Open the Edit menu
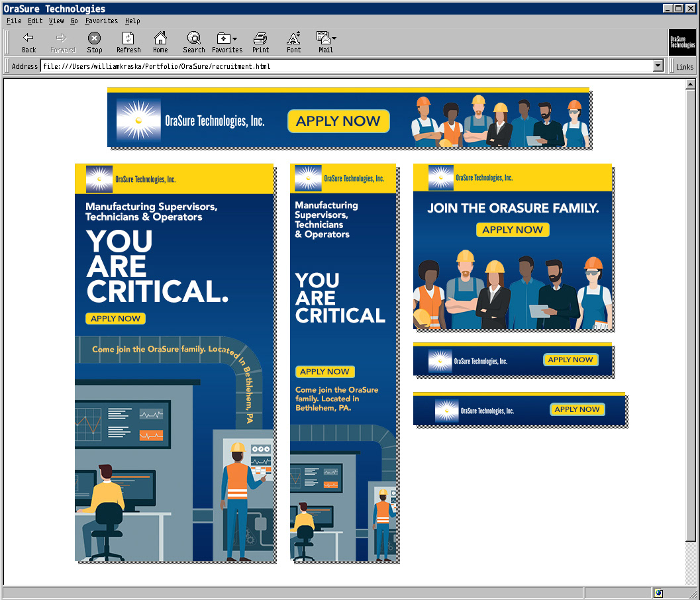 coord(35,21)
